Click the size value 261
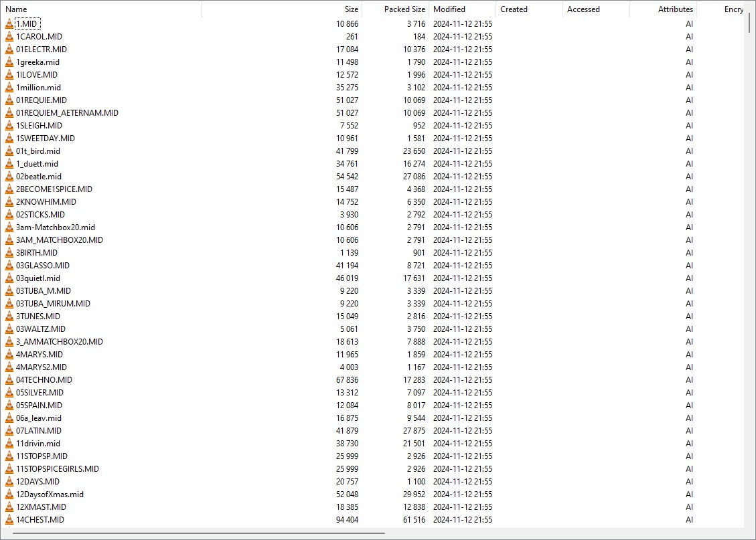This screenshot has height=540, width=756. pyautogui.click(x=352, y=37)
